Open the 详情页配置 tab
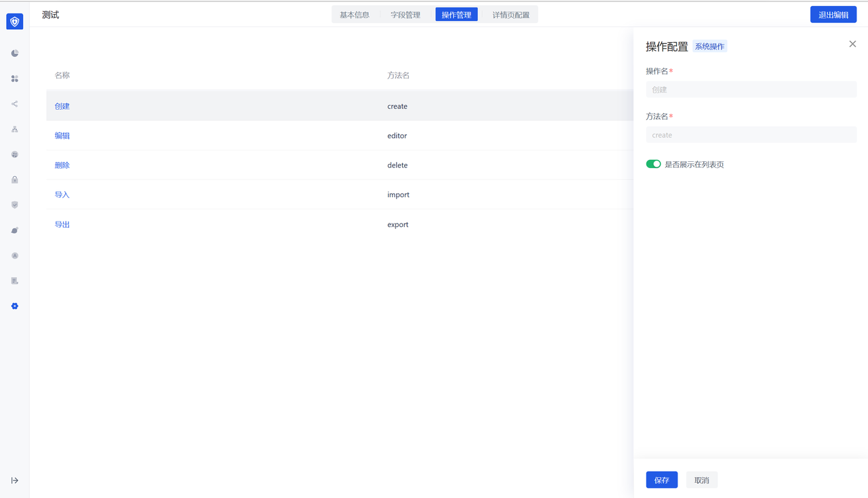The width and height of the screenshot is (868, 498). click(511, 15)
